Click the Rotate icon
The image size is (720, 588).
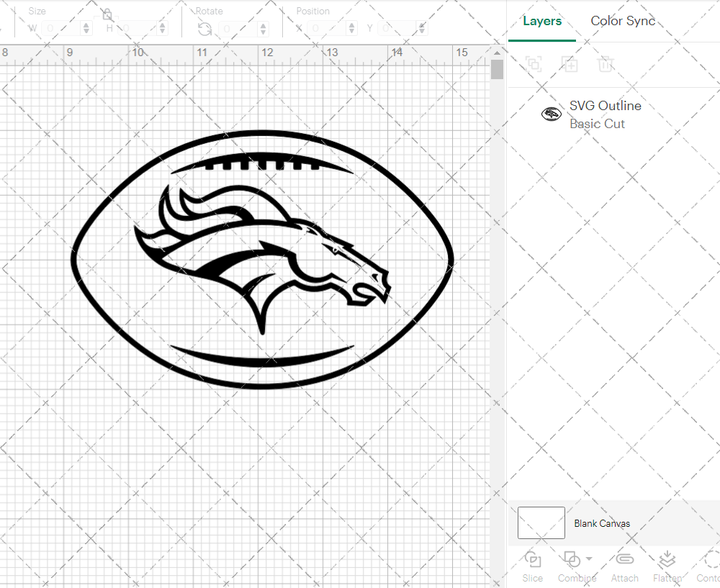tap(204, 29)
